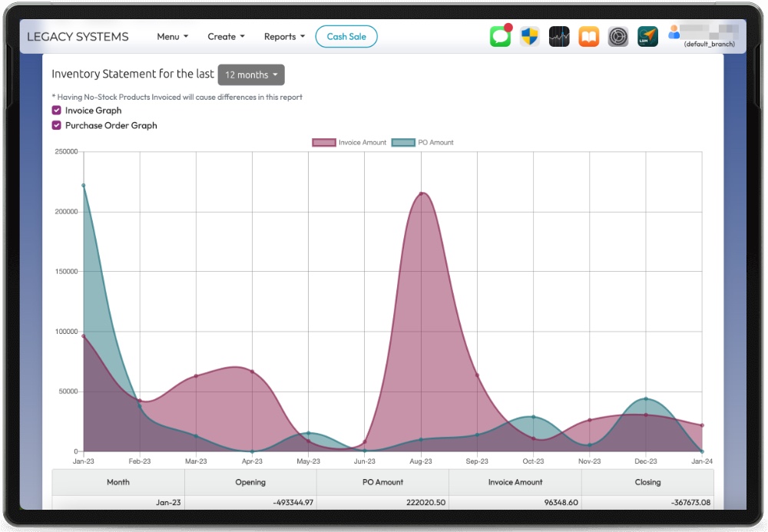Toggle PO Amount series in chart legend
768x532 pixels.
pyautogui.click(x=422, y=143)
